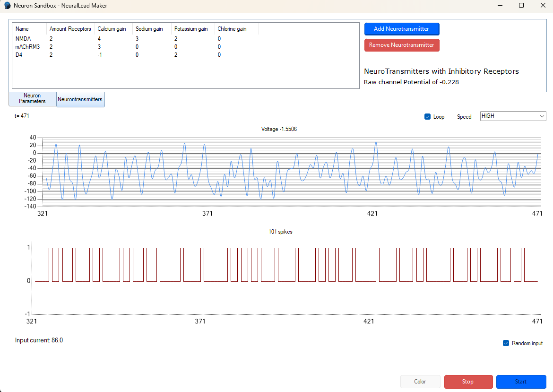Maximize the Neuron Sandbox window

tap(521, 6)
